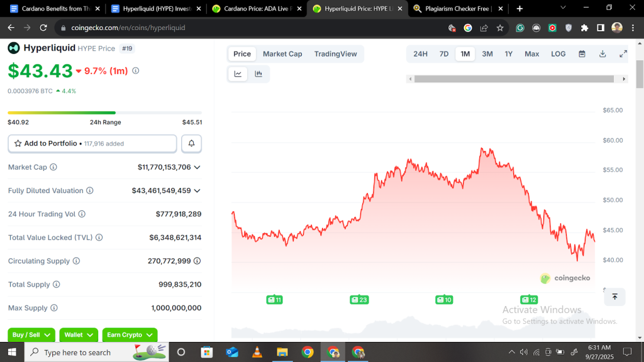Download chart data
Screen dimensions: 644x362
[x=602, y=54]
